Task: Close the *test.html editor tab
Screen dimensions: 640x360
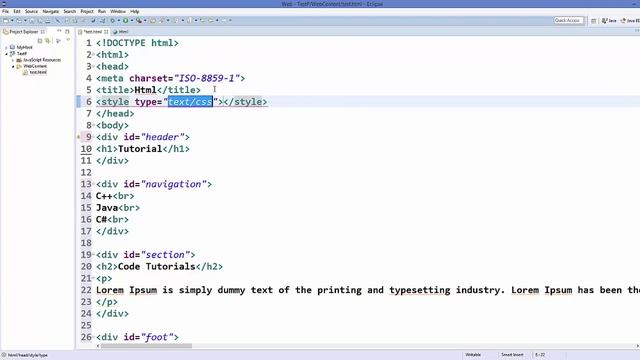Action: click(106, 32)
